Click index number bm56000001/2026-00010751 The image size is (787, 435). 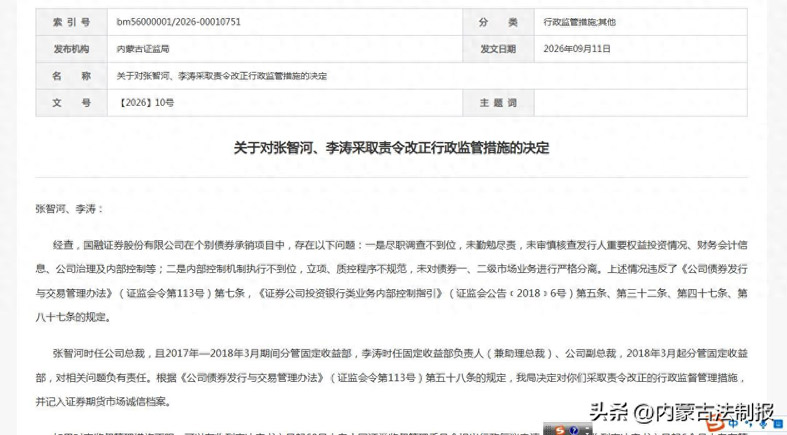(178, 22)
